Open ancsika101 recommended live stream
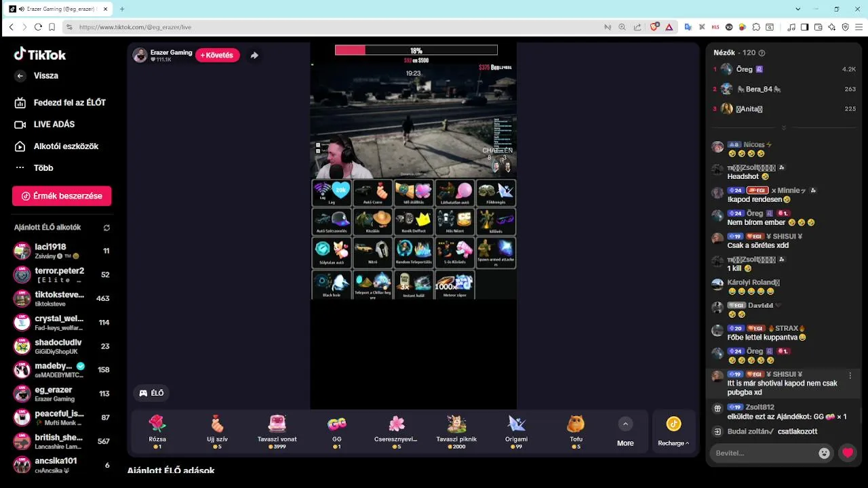Image resolution: width=868 pixels, height=488 pixels. (x=62, y=464)
